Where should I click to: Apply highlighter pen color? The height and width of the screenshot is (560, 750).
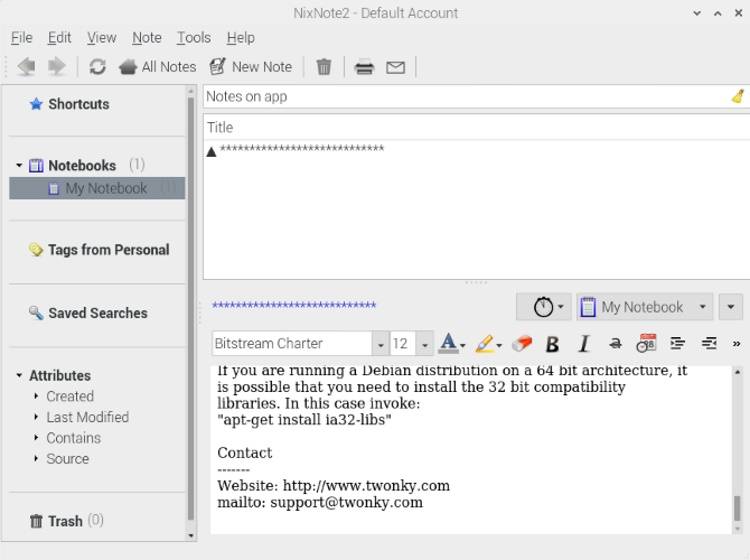click(485, 343)
